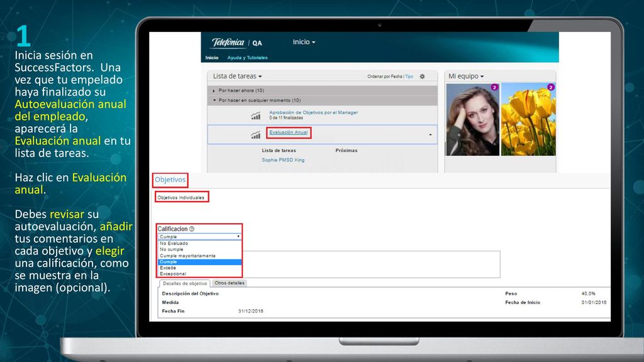
Task: Select the highlighted Cumple option in the list
Action: point(199,262)
